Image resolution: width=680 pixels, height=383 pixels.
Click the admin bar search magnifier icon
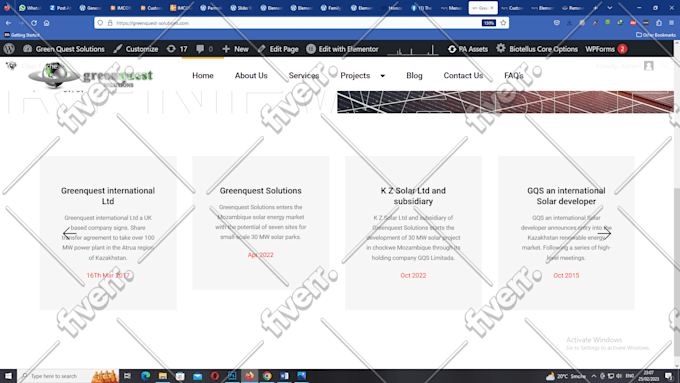pyautogui.click(x=666, y=65)
